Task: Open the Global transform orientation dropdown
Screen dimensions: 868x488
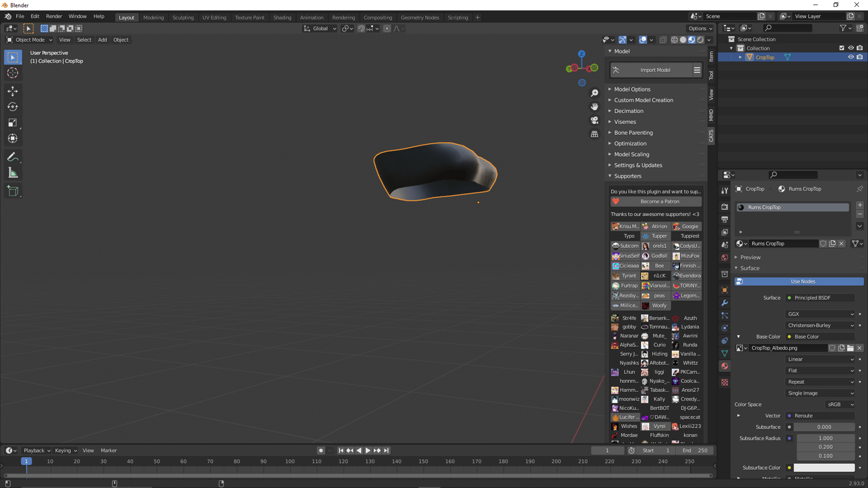Action: point(320,28)
